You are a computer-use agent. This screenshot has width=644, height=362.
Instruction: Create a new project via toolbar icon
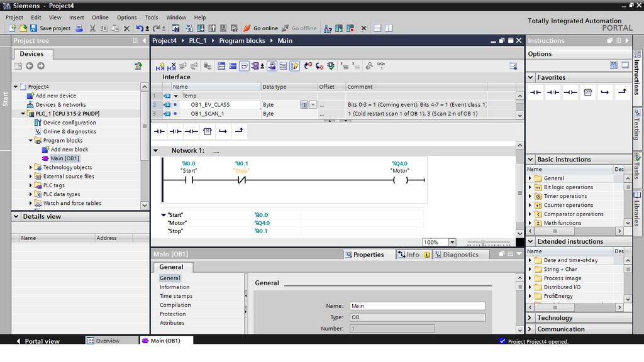coord(13,28)
